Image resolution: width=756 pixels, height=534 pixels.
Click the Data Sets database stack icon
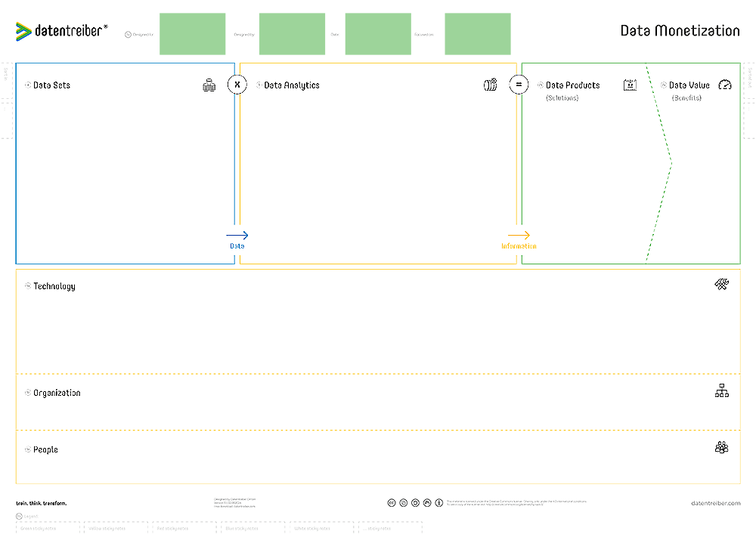pos(209,85)
